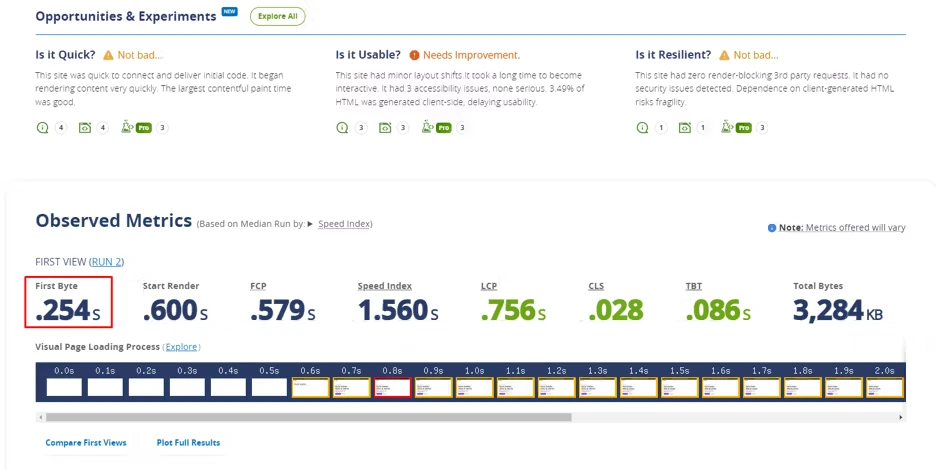Click the Speed Index metric heading
Screen dimensions: 936x470
[x=384, y=286]
